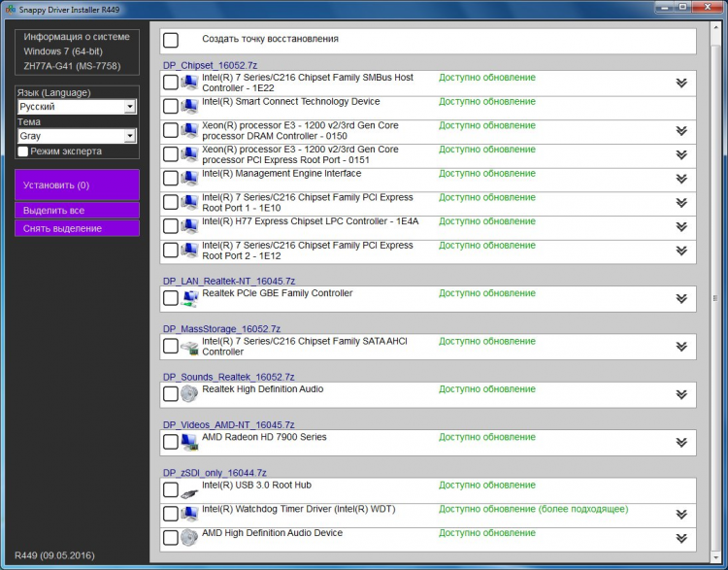Click device icon for Root Port 1 - 1E10
The height and width of the screenshot is (570, 728).
point(189,203)
